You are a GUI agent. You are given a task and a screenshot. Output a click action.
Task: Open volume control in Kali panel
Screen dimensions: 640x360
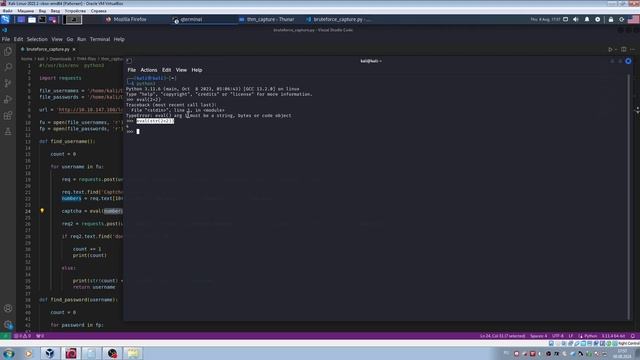[576, 19]
